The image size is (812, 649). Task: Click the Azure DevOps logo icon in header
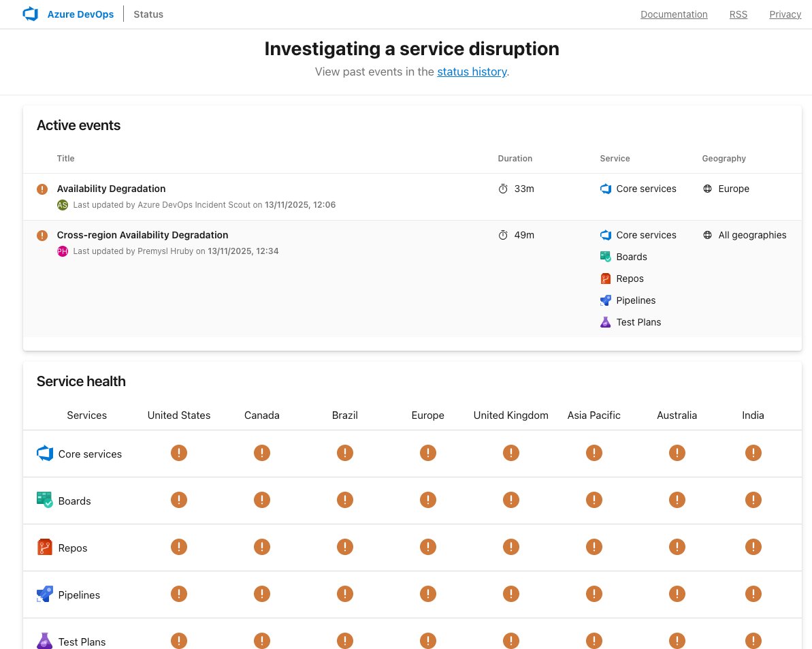31,14
